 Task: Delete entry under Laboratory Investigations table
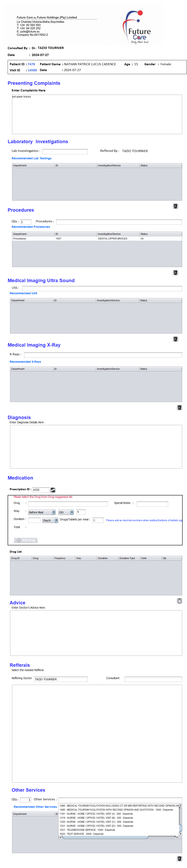click(175, 206)
